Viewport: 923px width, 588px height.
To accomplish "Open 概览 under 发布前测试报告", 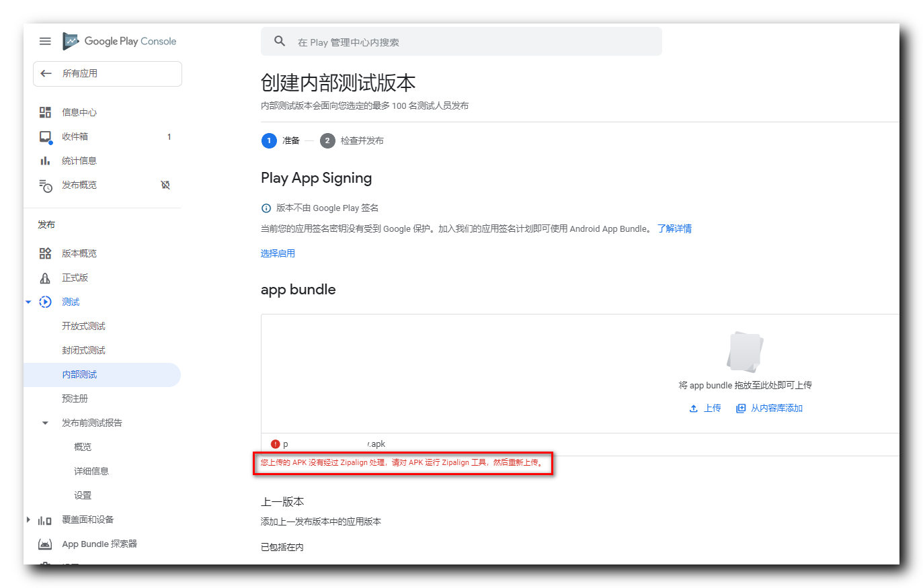I will point(83,447).
